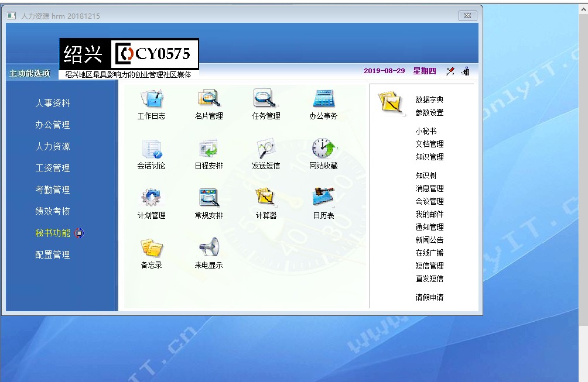Click the window icon in title bar
The image size is (588, 382).
tap(12, 16)
